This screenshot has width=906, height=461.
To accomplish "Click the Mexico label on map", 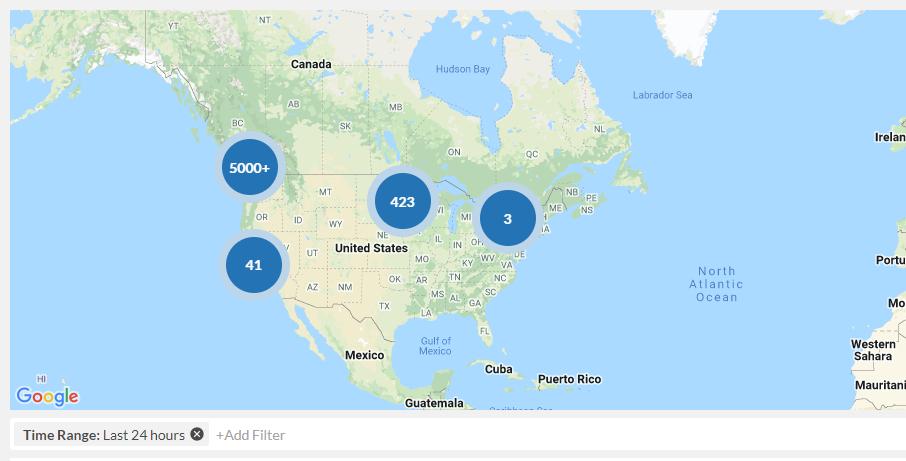I will (x=364, y=355).
